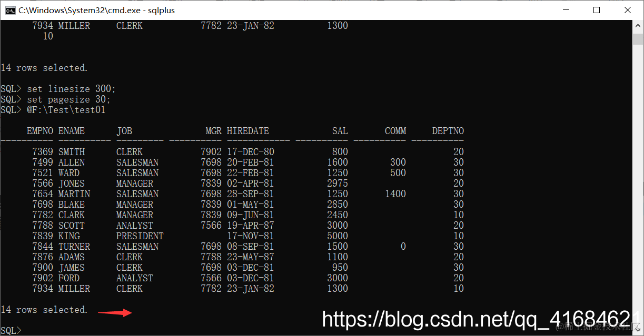Screen dimensions: 644x336
Task: Click salary value 5000
Action: [338, 236]
